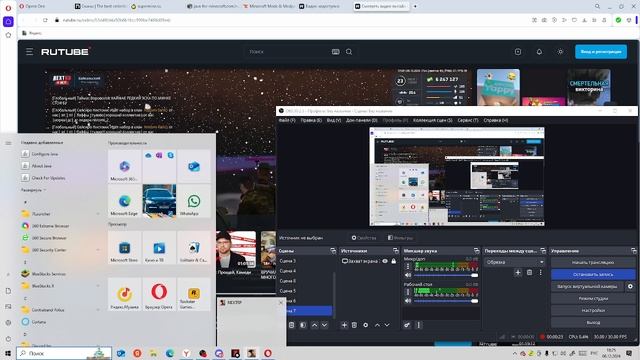Add a new source with plus icon
Image resolution: width=640 pixels, height=360 pixels.
click(344, 325)
